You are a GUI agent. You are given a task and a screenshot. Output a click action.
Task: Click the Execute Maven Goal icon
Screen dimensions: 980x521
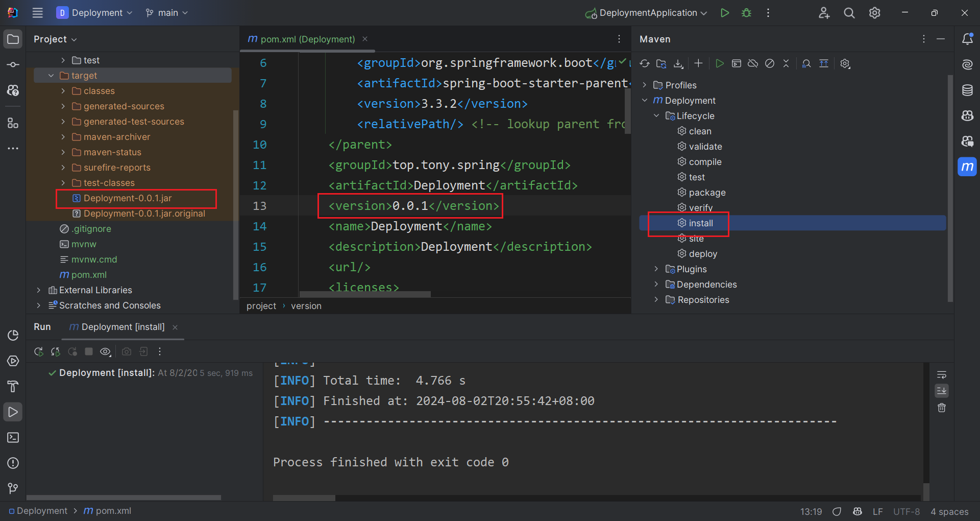pyautogui.click(x=736, y=63)
